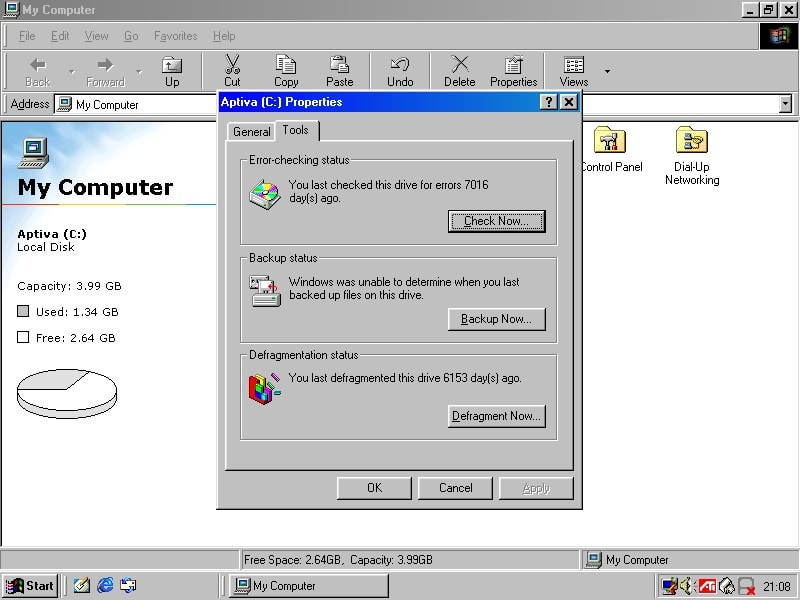Restore down the My Computer window
This screenshot has width=800, height=600.
pyautogui.click(x=768, y=10)
